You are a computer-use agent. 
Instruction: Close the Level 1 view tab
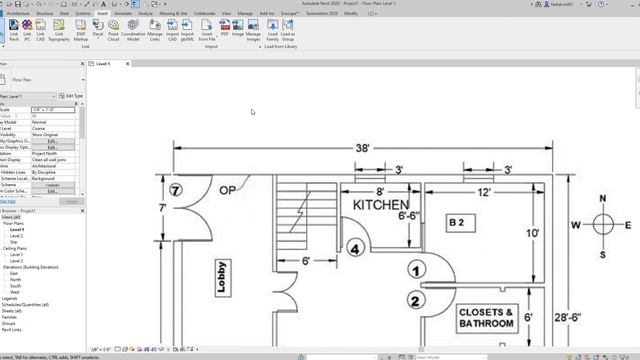click(x=127, y=64)
